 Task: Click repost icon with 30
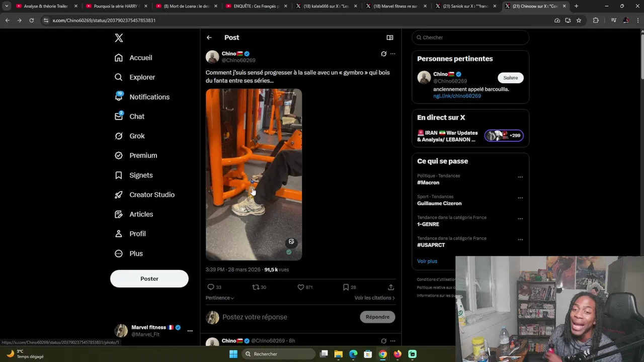tap(259, 287)
